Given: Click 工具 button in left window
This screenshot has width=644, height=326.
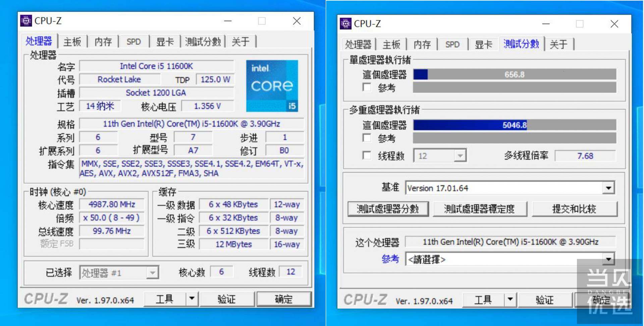Looking at the screenshot, I should [165, 298].
